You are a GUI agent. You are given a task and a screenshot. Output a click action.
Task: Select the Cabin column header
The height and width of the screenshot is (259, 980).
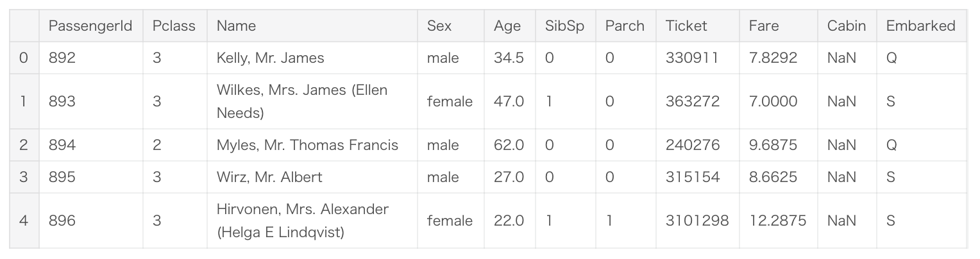tap(847, 26)
